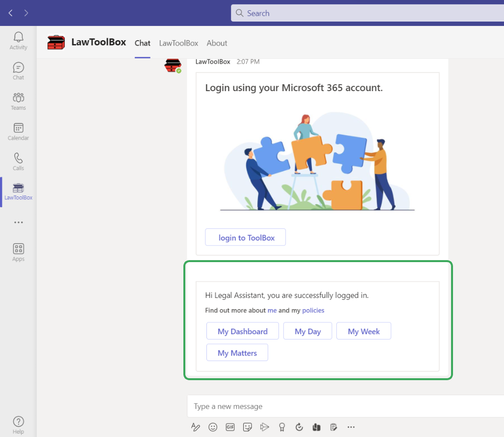Open the Calendar app

[18, 131]
